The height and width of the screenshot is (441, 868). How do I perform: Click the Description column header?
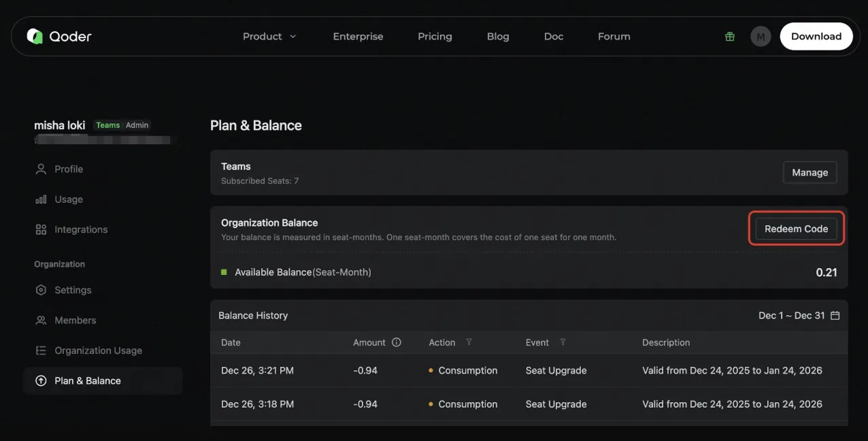click(666, 342)
